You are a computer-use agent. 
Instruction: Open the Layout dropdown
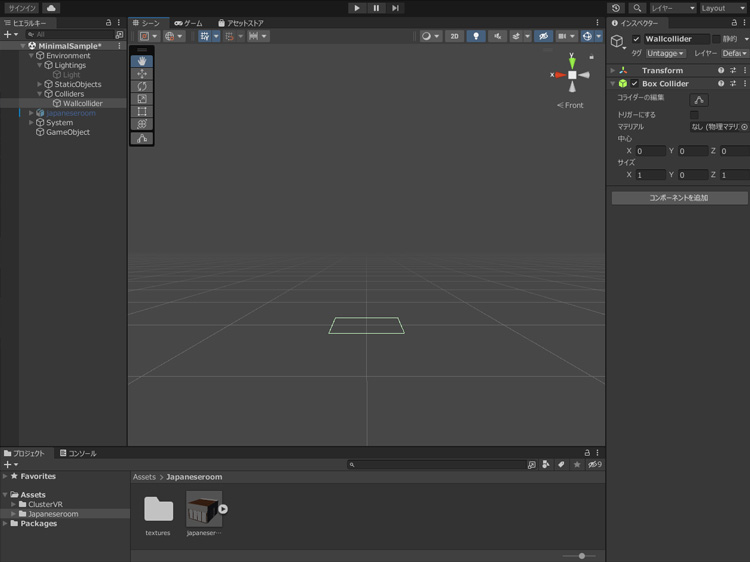coord(723,8)
